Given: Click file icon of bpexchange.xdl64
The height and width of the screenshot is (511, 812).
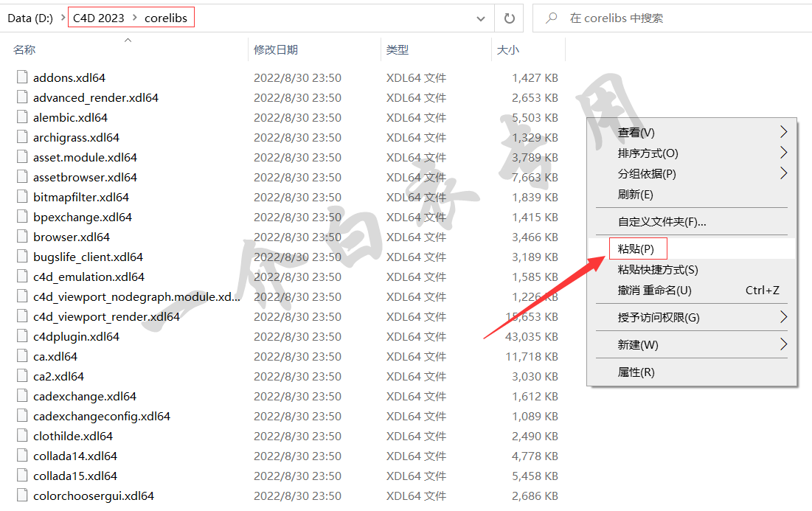Looking at the screenshot, I should coord(21,217).
